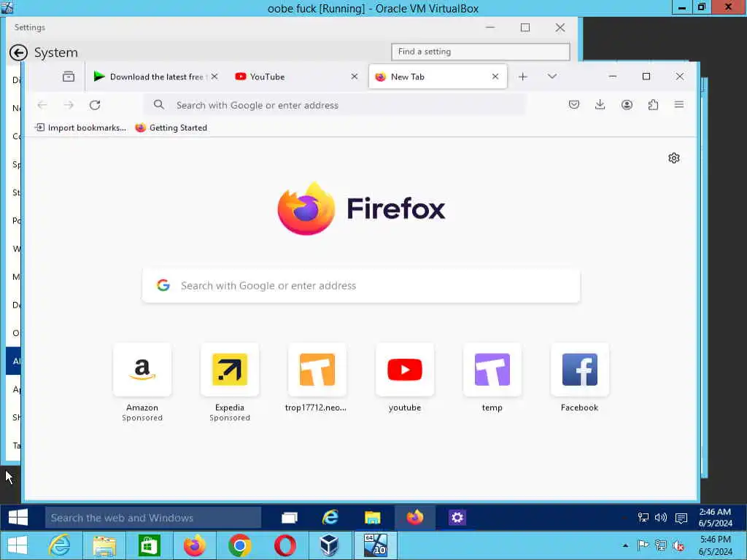
Task: Open Firefox account icon
Action: click(x=627, y=105)
